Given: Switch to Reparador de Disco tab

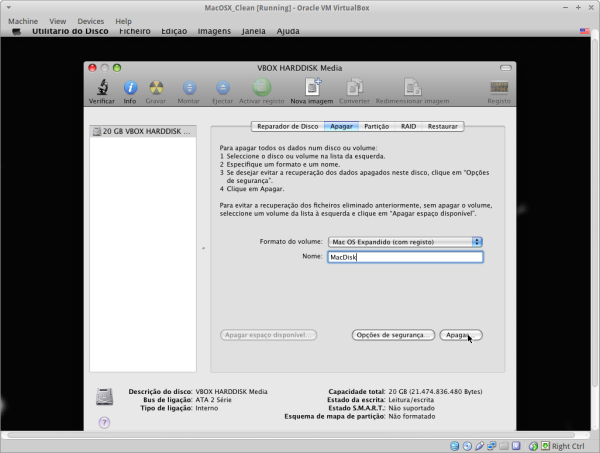Looking at the screenshot, I should pos(287,126).
